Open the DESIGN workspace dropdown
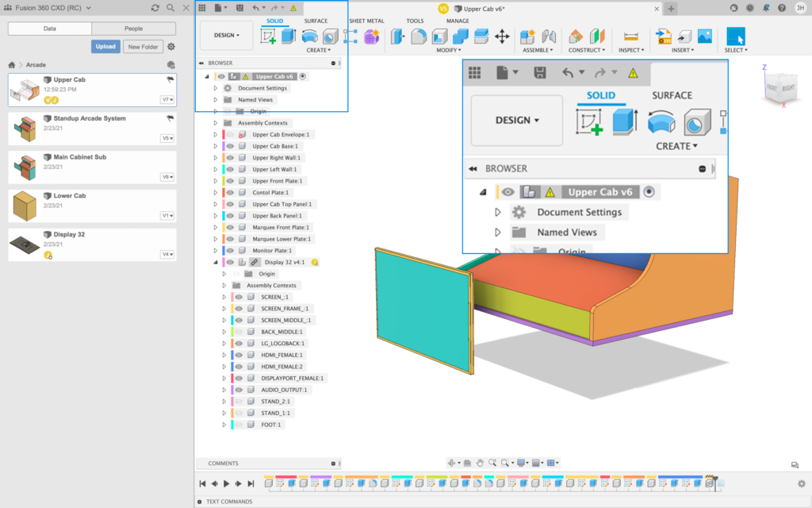 [x=226, y=36]
